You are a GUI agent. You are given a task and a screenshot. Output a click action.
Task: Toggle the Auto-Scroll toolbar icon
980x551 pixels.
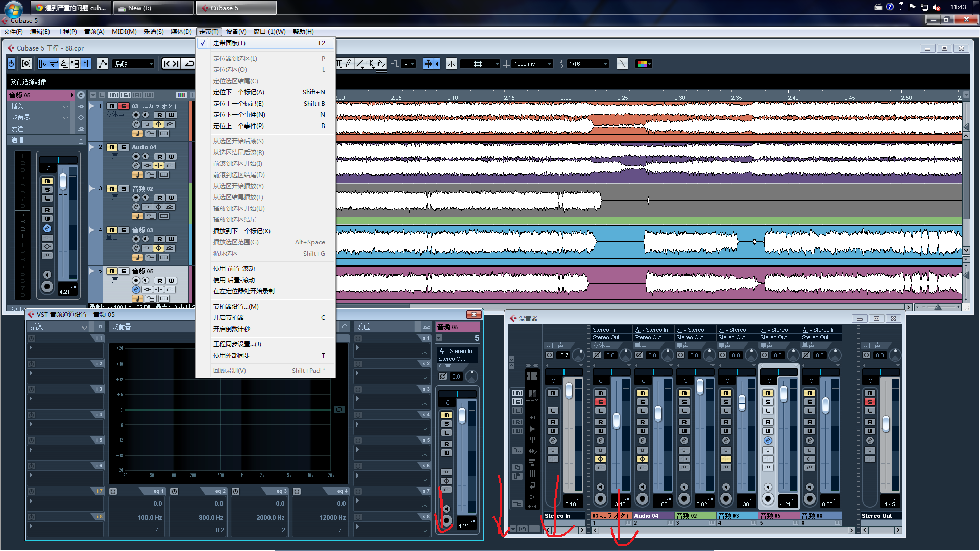coord(429,64)
